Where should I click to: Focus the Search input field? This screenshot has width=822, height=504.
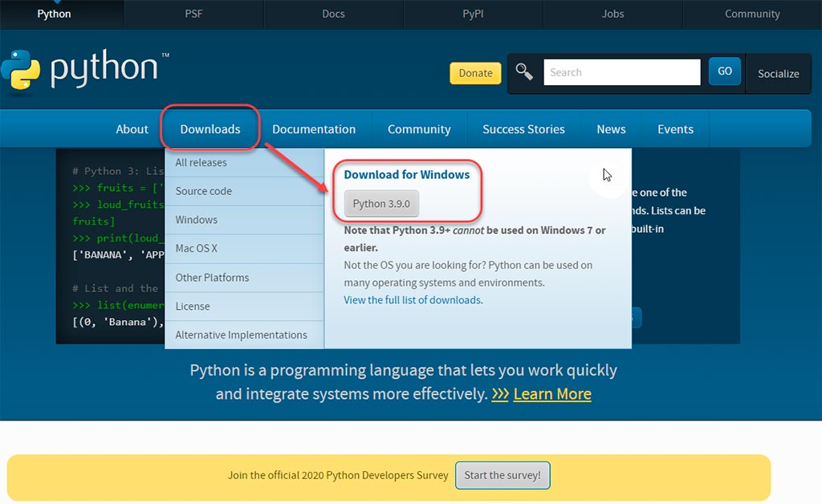tap(622, 72)
